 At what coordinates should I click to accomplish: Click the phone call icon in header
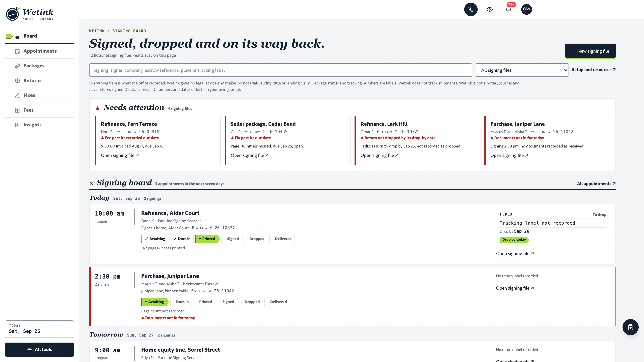click(x=471, y=9)
